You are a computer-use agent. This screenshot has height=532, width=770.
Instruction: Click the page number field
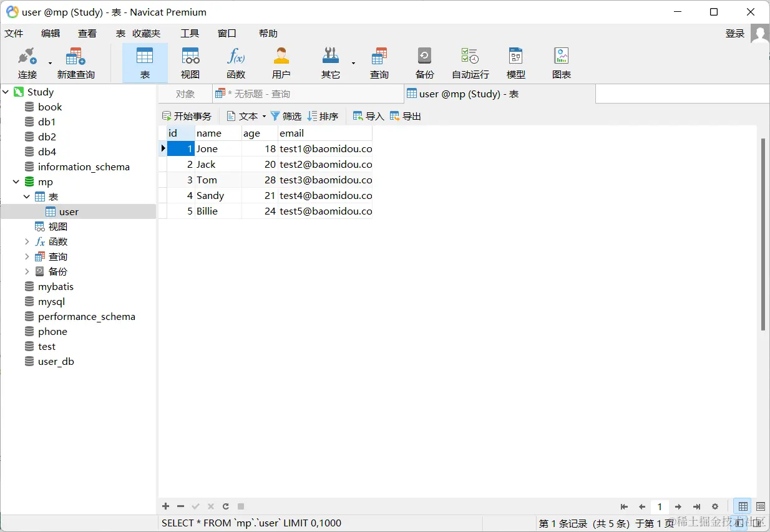coord(660,507)
